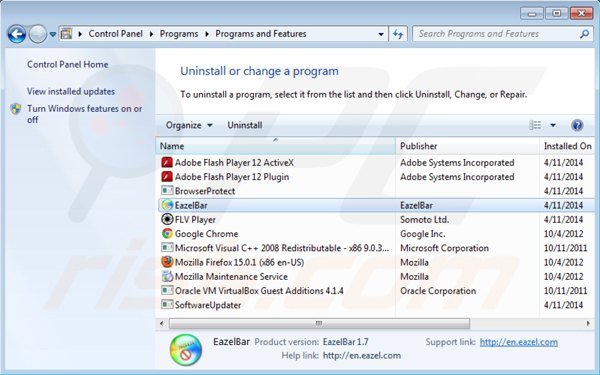Click Somoto Ltd. publisher cell
Viewport: 600px width, 375px height.
tap(424, 220)
